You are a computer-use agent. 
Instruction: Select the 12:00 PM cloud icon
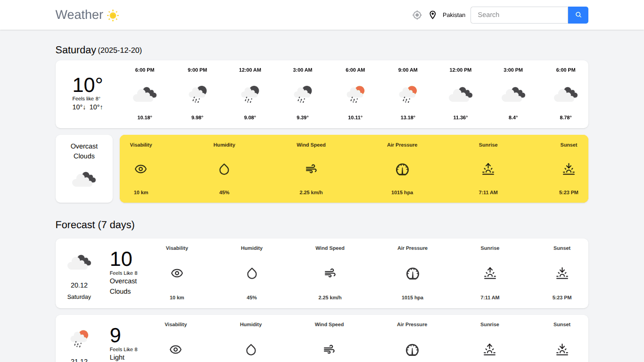point(461,94)
